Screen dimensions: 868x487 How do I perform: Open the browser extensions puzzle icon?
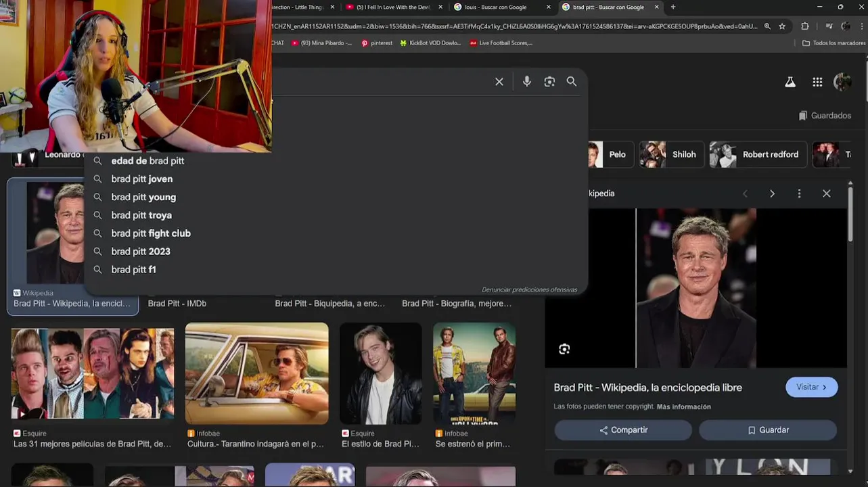[x=804, y=26]
